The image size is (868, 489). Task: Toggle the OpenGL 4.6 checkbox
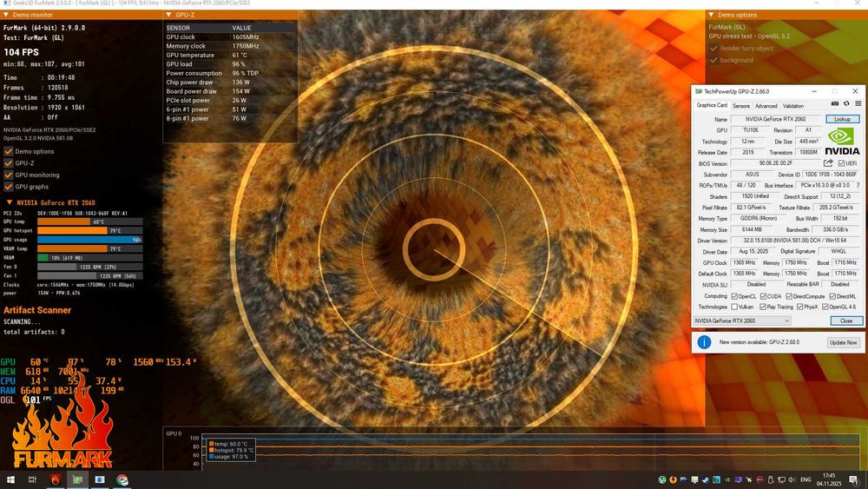(x=825, y=307)
